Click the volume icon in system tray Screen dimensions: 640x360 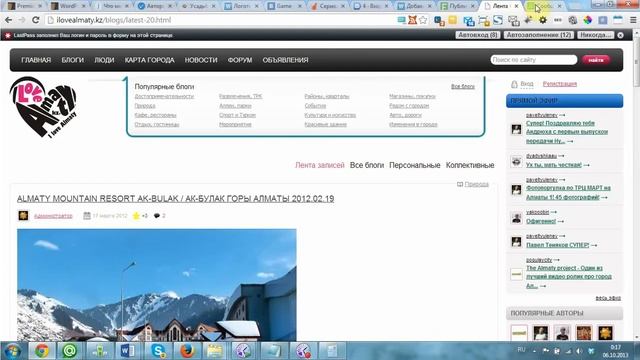click(x=579, y=351)
